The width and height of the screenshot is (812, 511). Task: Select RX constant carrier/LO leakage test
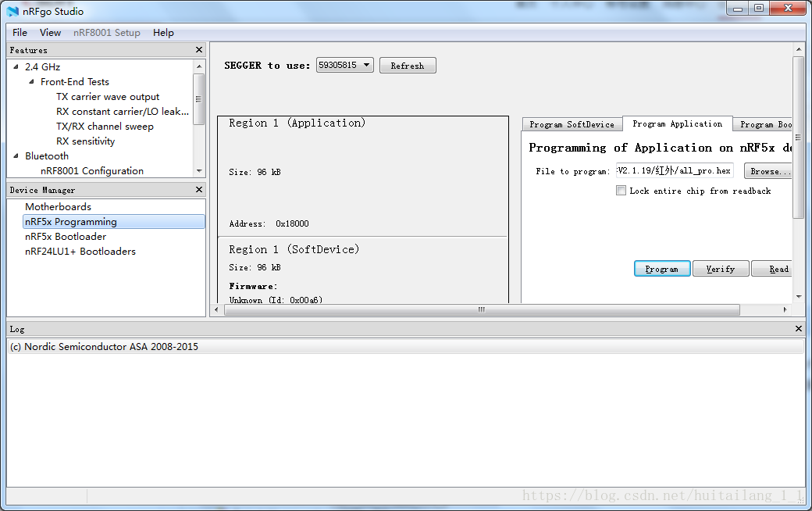pos(123,112)
